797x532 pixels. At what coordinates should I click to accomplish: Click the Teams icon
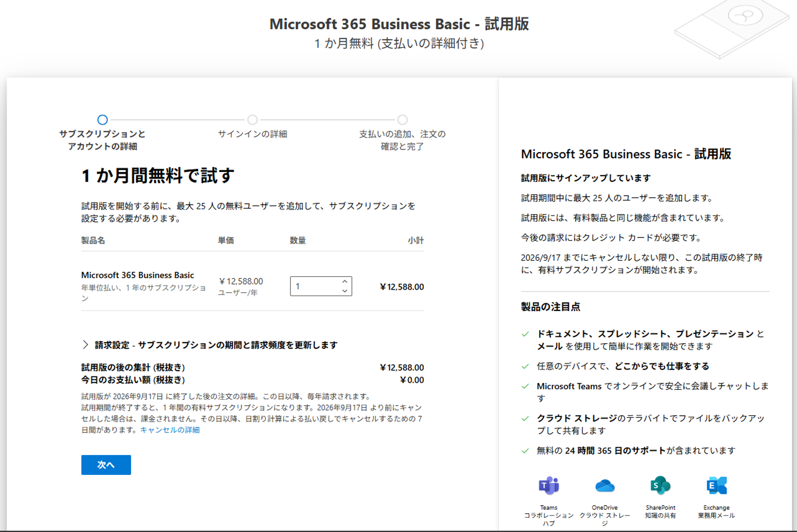tap(549, 485)
